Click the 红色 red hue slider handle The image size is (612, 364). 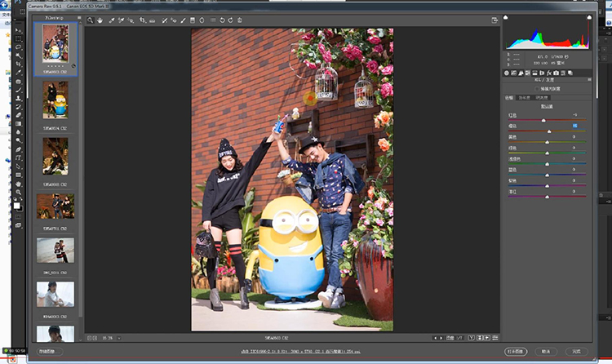[x=543, y=120]
